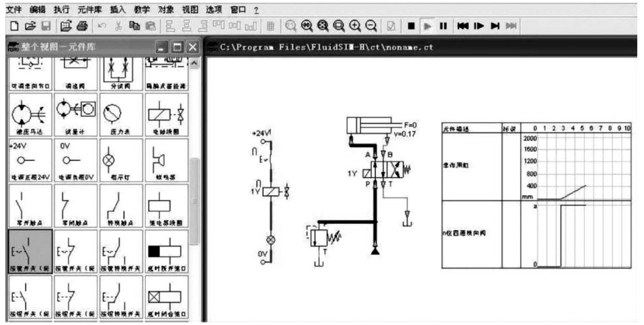This screenshot has width=644, height=325.
Task: Pick the 电源正极24V power supply component
Action: tap(30, 160)
